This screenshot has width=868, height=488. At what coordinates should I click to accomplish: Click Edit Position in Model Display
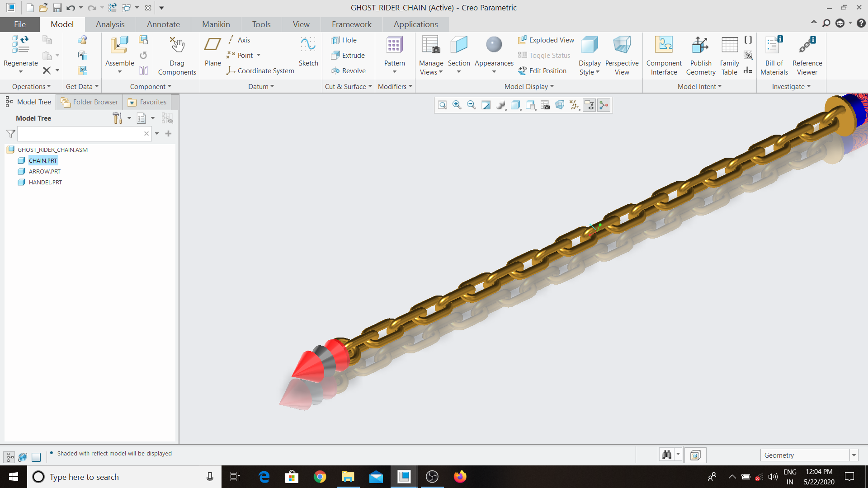(x=542, y=71)
